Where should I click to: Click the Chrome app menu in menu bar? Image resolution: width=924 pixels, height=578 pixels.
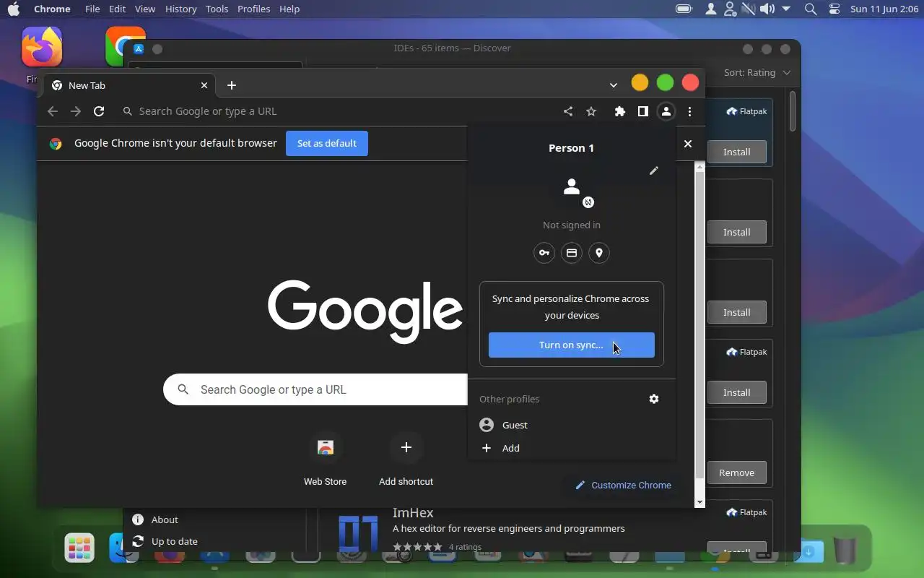(x=52, y=9)
